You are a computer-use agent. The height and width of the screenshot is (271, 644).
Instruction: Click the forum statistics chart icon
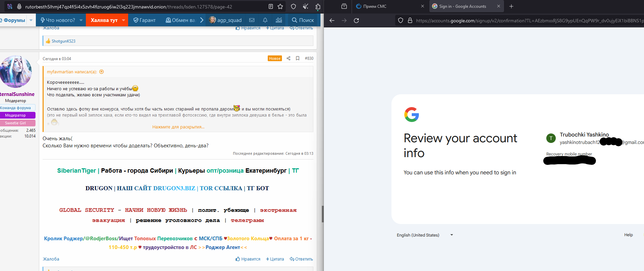pyautogui.click(x=279, y=20)
